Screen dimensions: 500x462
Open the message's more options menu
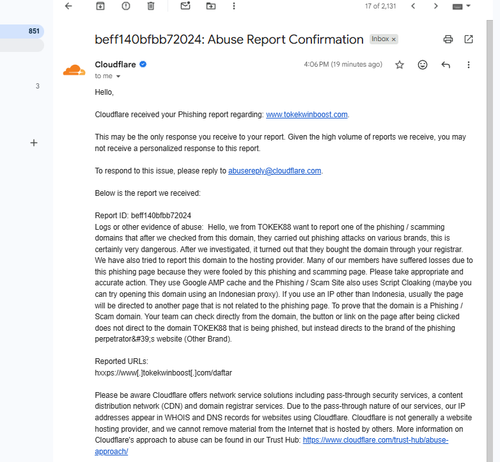tap(468, 65)
